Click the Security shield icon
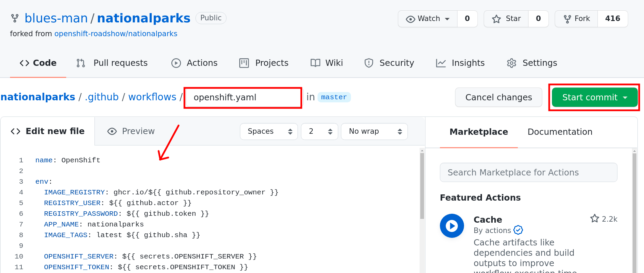644x273 pixels. [369, 63]
